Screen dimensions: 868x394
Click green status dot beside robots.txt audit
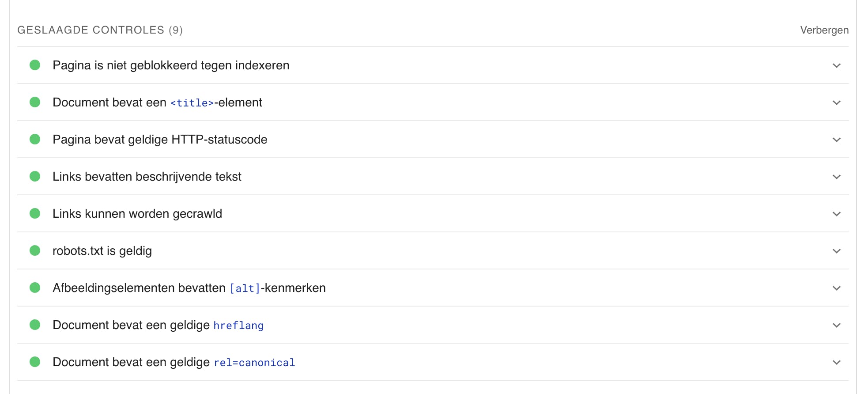[35, 251]
